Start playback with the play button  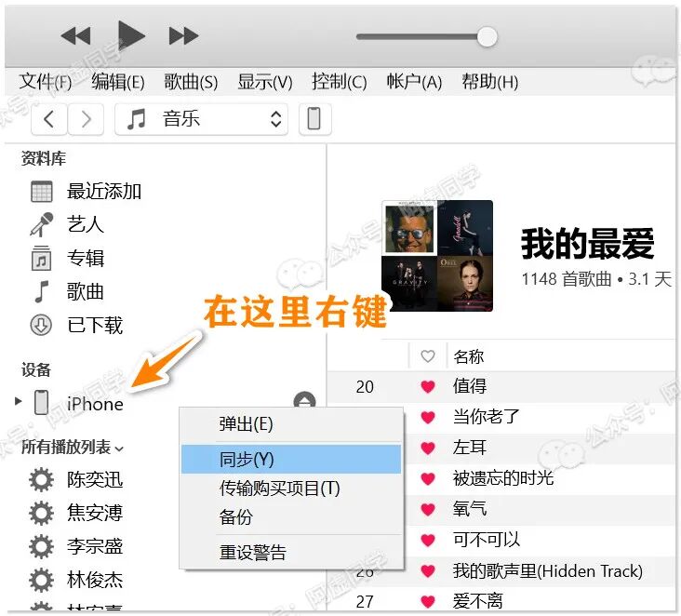[131, 34]
